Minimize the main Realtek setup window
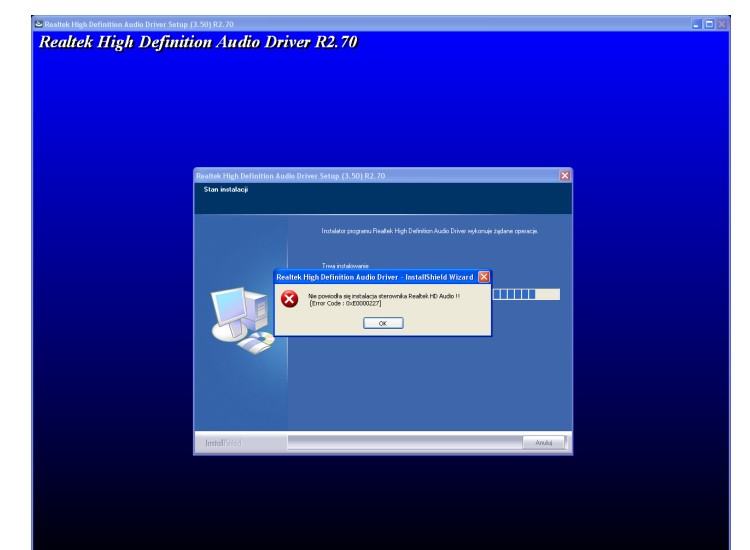This screenshot has height=550, width=750. (x=696, y=24)
